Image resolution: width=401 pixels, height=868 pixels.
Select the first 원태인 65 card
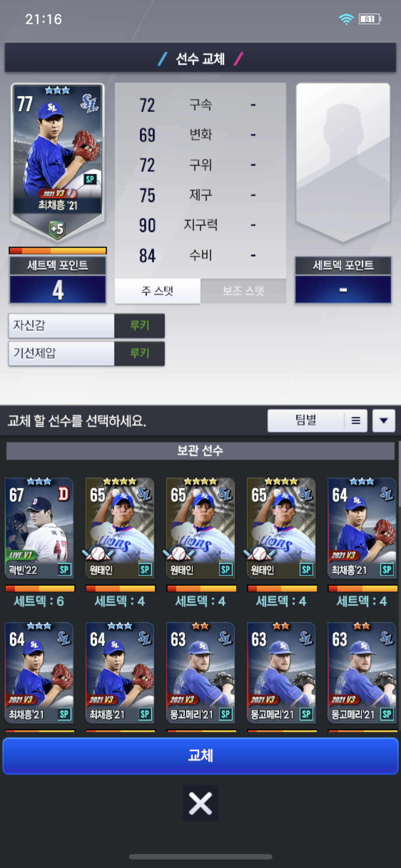click(120, 528)
